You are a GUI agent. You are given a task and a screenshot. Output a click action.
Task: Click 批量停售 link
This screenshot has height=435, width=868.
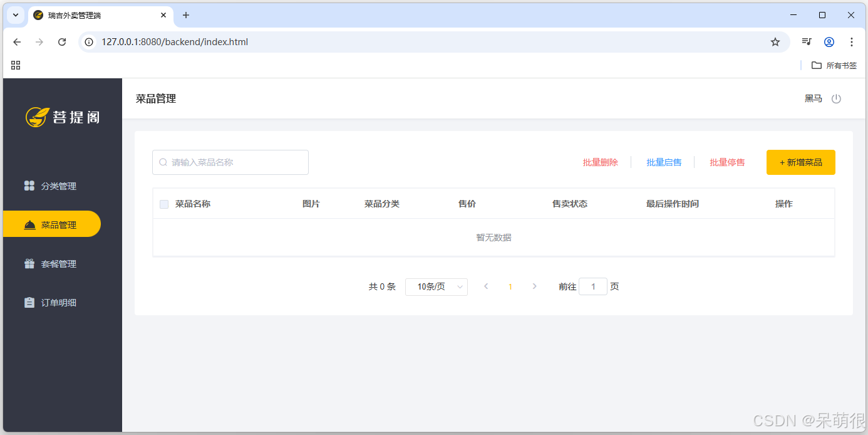(727, 162)
